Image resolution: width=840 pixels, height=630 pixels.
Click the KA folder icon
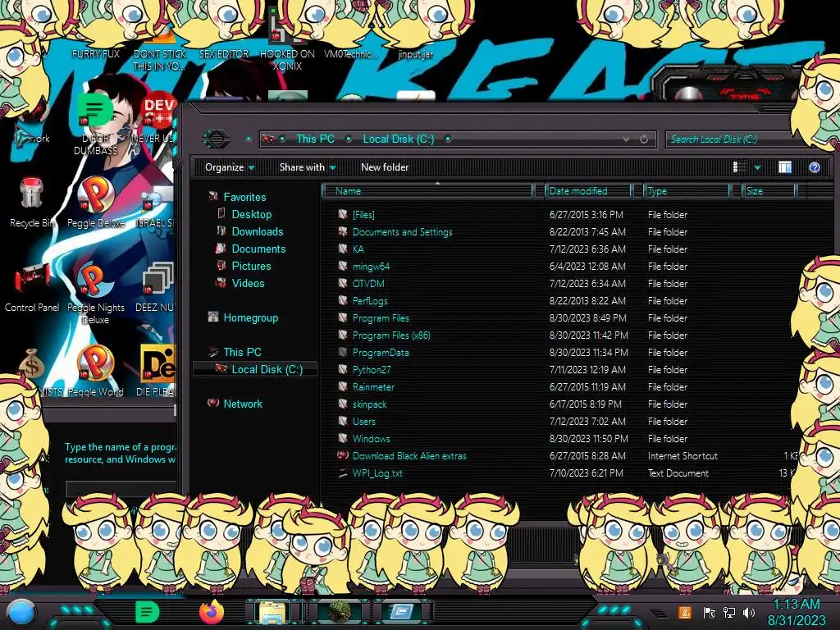point(343,249)
